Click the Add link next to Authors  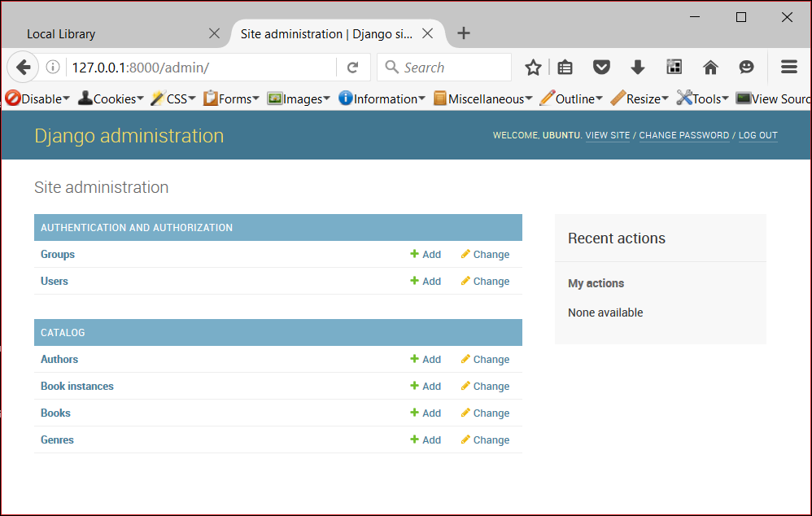[x=426, y=359]
